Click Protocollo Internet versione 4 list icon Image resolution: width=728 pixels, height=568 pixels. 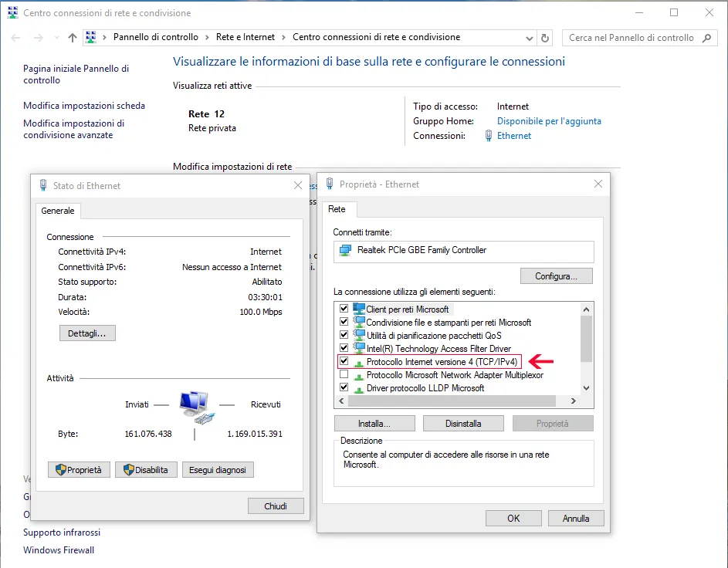pos(358,361)
